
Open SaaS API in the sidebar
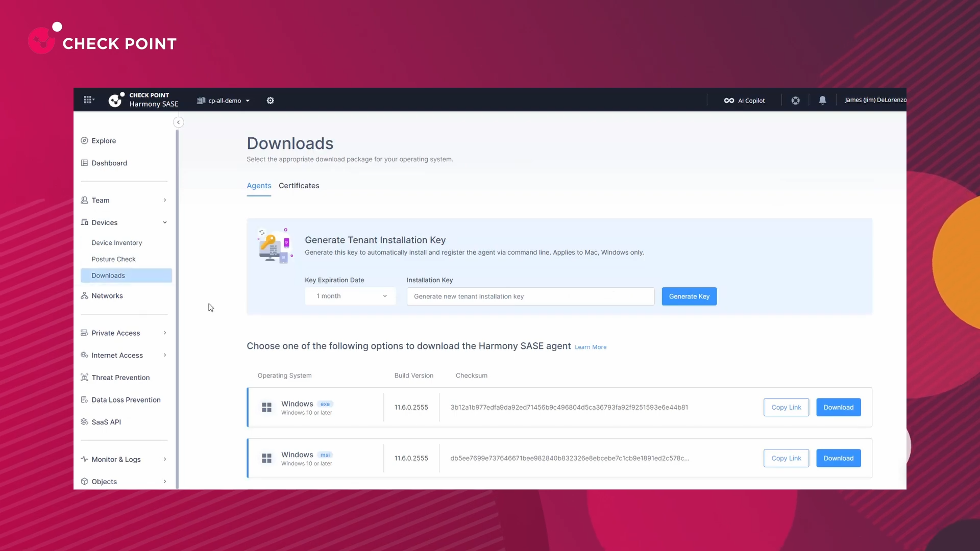point(106,422)
